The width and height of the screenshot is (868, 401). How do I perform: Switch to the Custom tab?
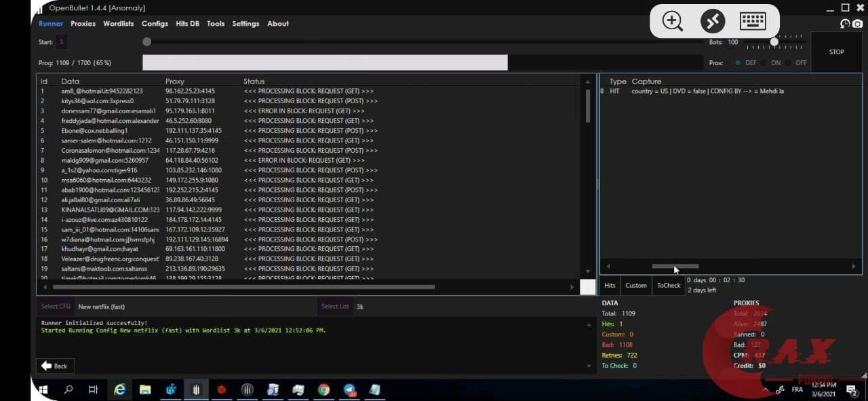tap(636, 285)
